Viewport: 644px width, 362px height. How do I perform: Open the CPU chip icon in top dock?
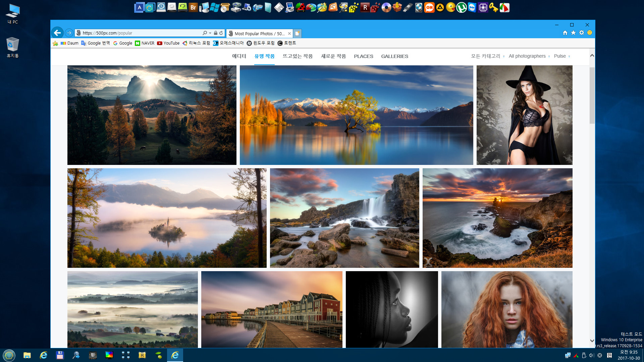(x=483, y=7)
